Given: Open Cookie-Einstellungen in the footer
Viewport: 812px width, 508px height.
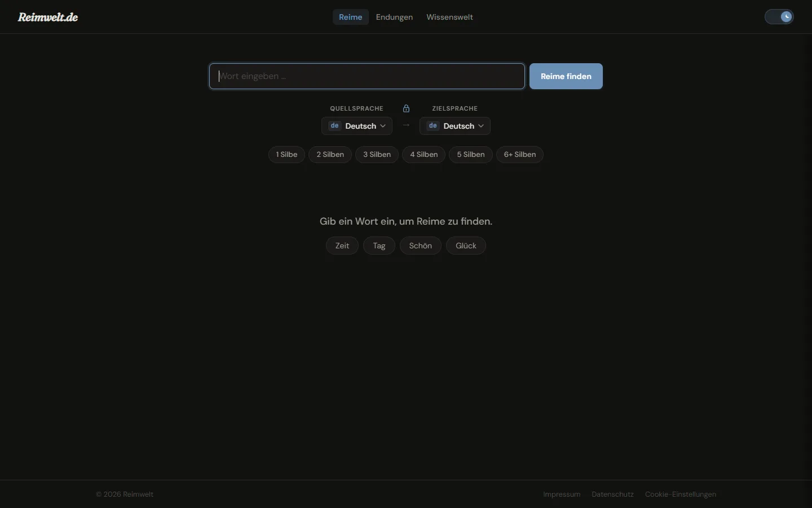Looking at the screenshot, I should (x=681, y=494).
